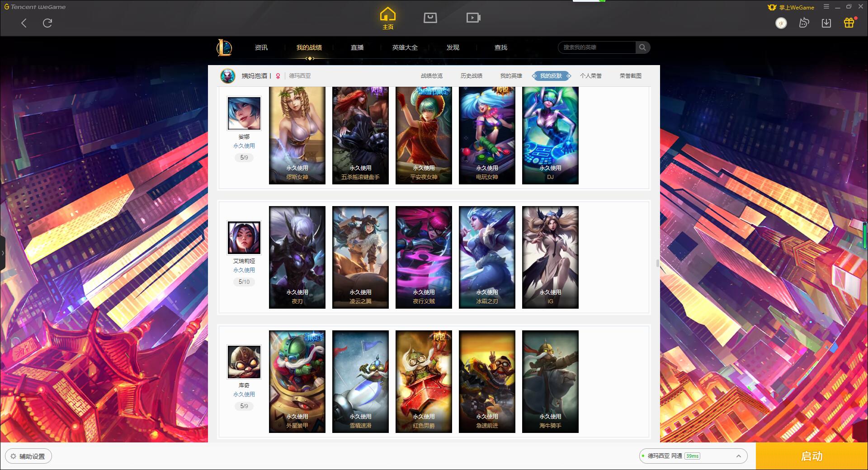
Task: Click the 娑娜 champion portrait
Action: [244, 113]
